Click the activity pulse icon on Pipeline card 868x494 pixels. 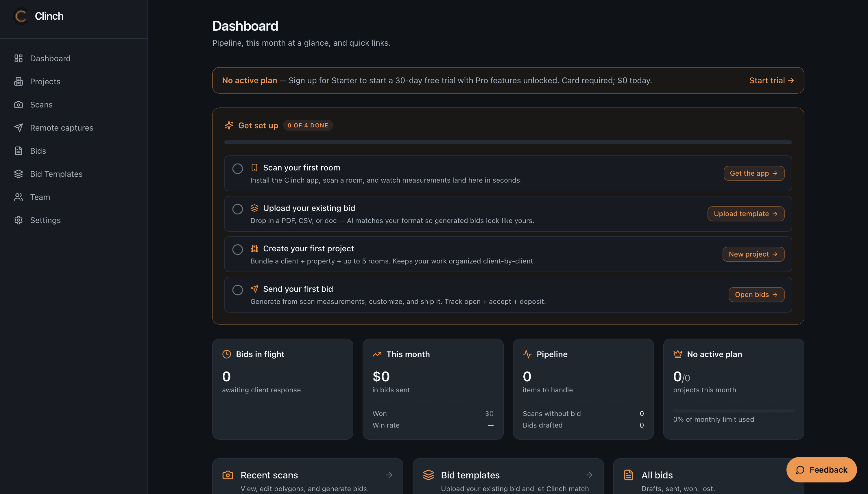(x=527, y=354)
